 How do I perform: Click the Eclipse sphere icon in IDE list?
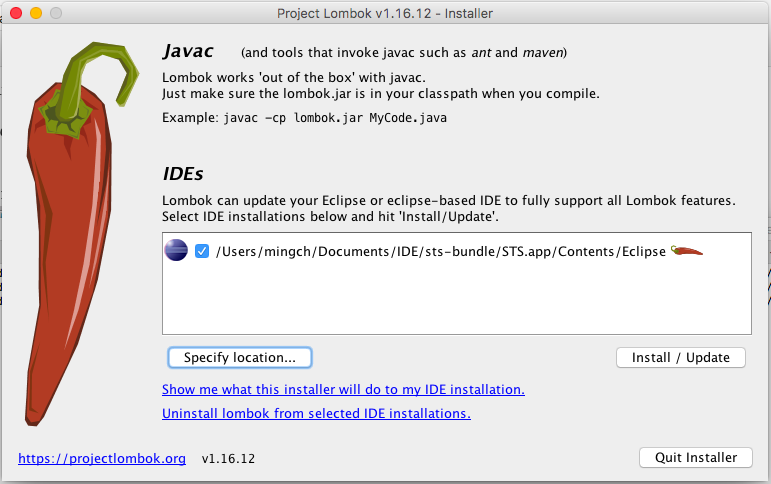[x=176, y=250]
